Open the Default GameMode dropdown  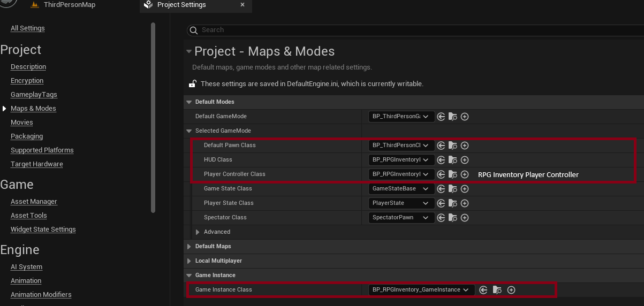pos(401,117)
